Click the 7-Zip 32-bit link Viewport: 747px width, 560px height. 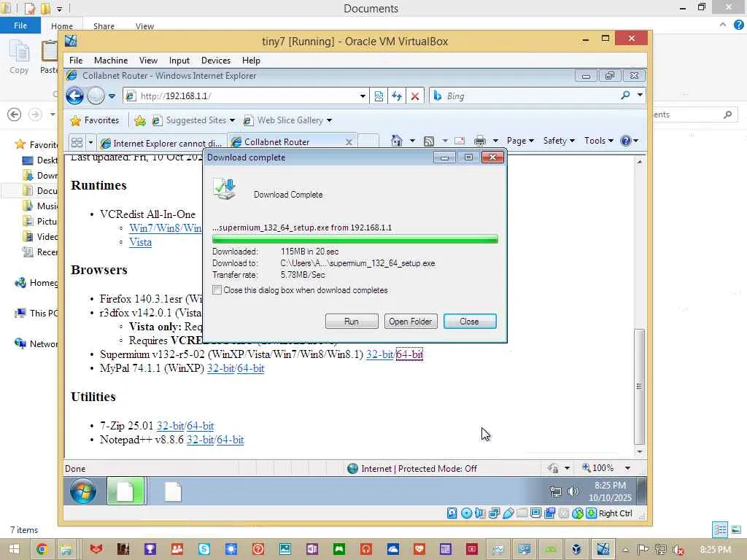171,426
